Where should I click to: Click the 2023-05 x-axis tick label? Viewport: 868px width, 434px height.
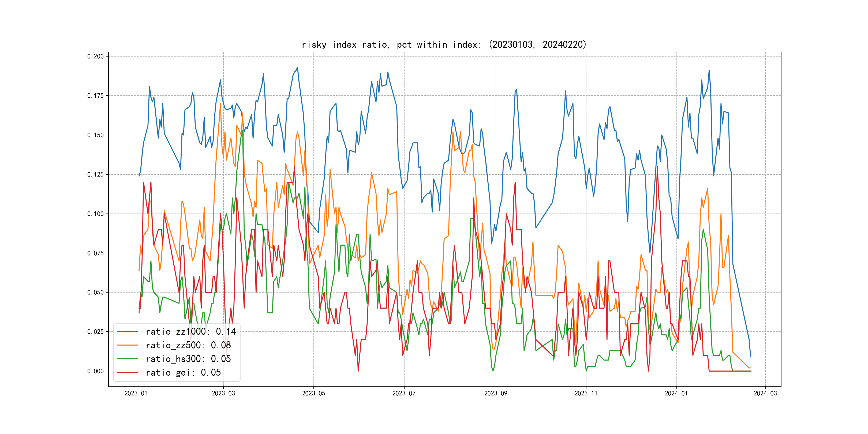click(x=313, y=393)
